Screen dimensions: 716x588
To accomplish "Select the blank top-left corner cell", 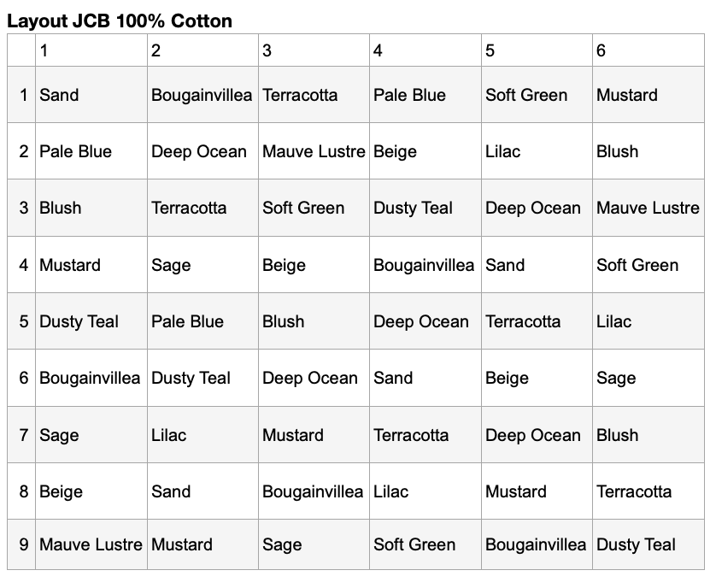I will [21, 50].
